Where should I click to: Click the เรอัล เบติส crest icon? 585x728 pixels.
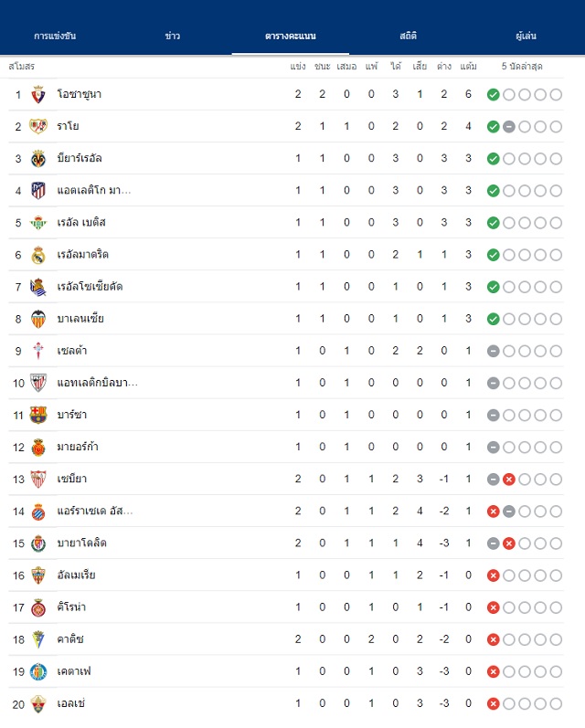tap(38, 222)
